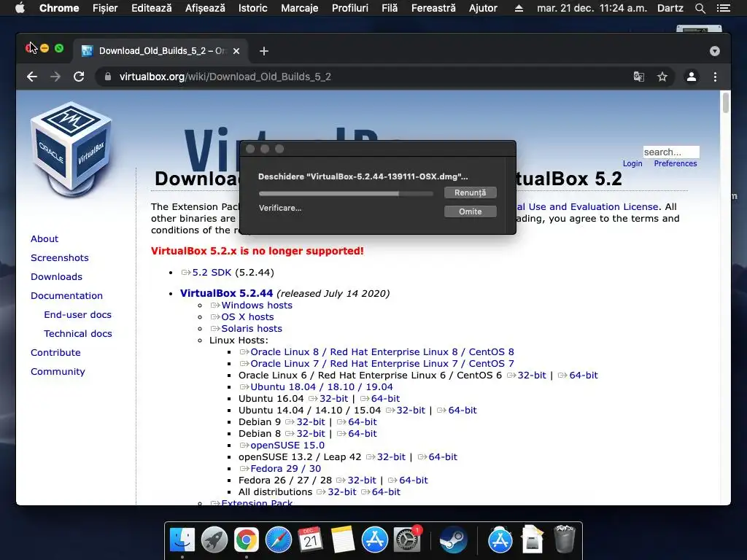Click the page vertical scrollbar
Image resolution: width=747 pixels, height=560 pixels.
(726, 103)
